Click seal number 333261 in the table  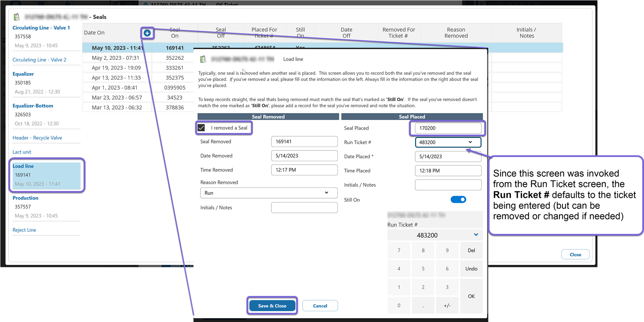(175, 68)
